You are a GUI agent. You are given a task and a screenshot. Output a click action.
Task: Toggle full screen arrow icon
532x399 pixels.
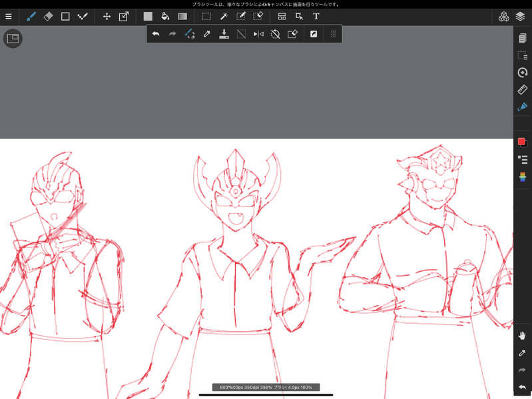pyautogui.click(x=314, y=34)
